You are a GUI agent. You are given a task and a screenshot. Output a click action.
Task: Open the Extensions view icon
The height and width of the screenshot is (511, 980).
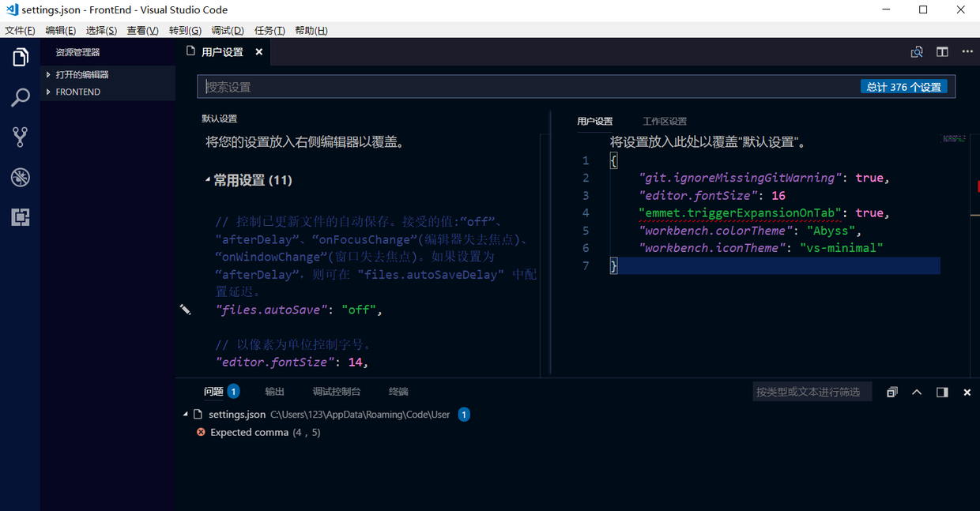point(20,217)
